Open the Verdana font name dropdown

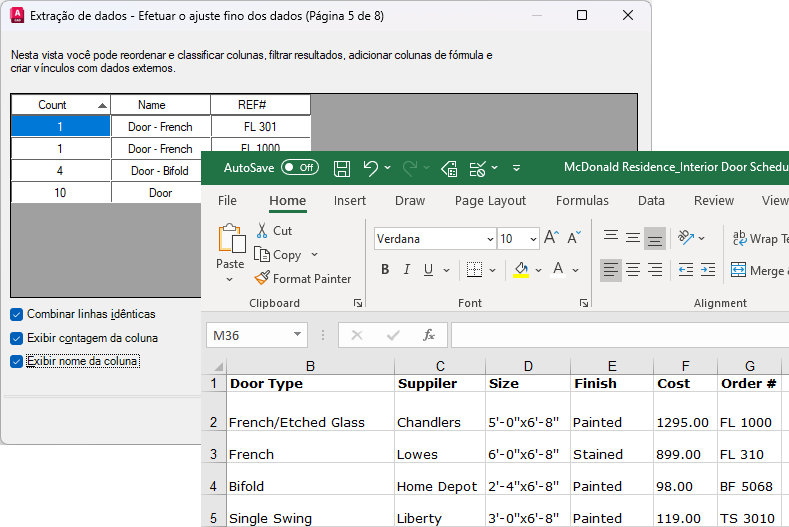tap(489, 239)
